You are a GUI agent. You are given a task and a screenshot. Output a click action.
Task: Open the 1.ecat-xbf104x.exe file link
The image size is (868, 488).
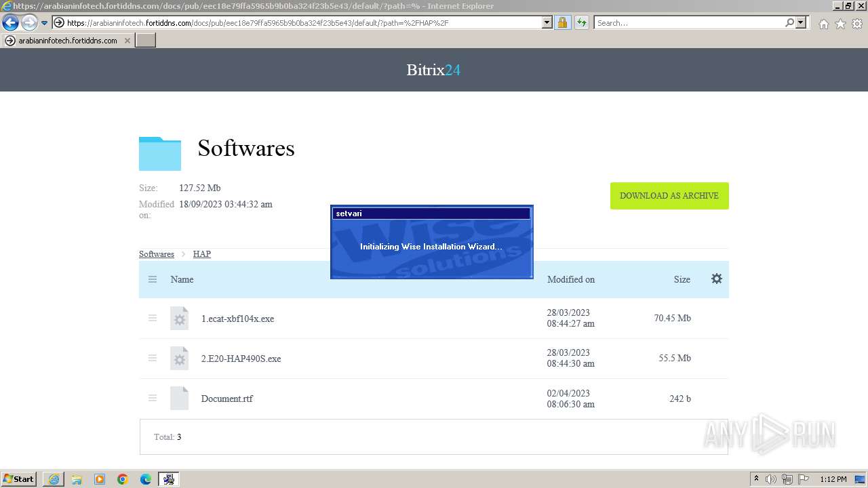(237, 319)
